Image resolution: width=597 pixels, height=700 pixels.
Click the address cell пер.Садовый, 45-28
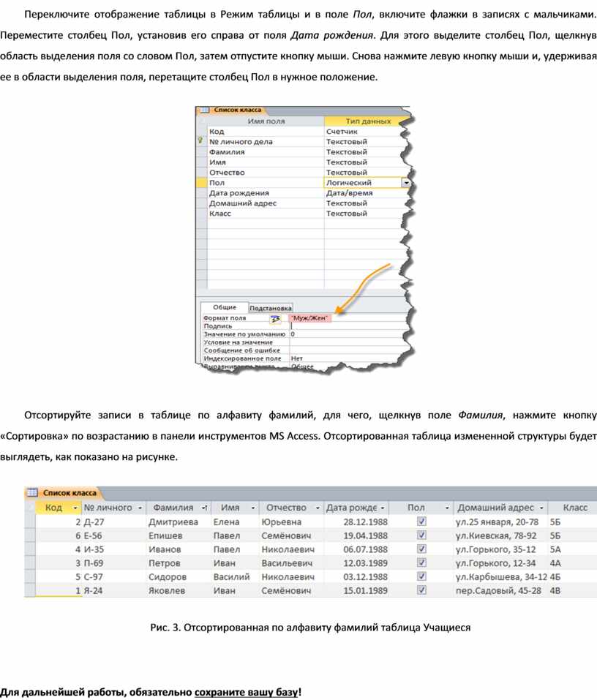pyautogui.click(x=498, y=590)
